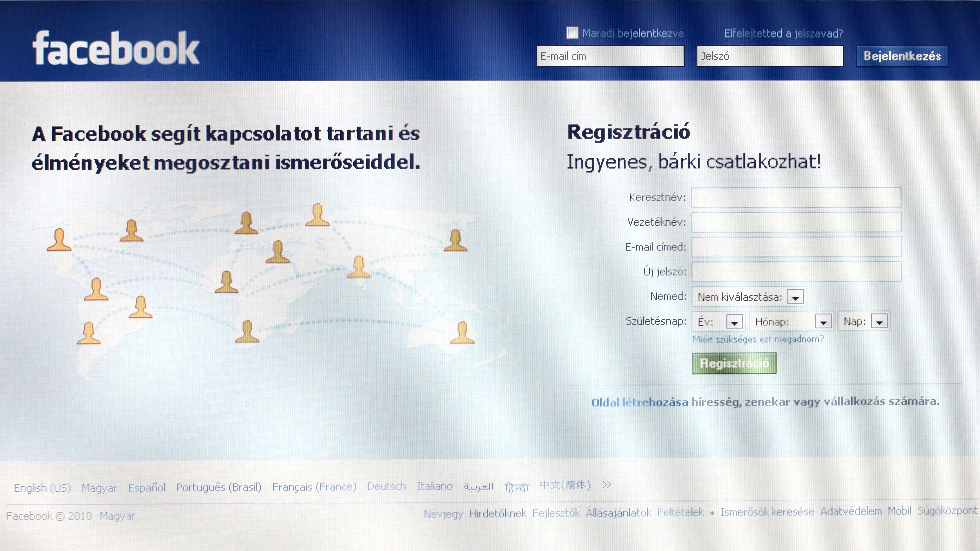Viewport: 980px width, 551px height.
Task: Click the 'Nemed:' label
Action: tap(668, 297)
